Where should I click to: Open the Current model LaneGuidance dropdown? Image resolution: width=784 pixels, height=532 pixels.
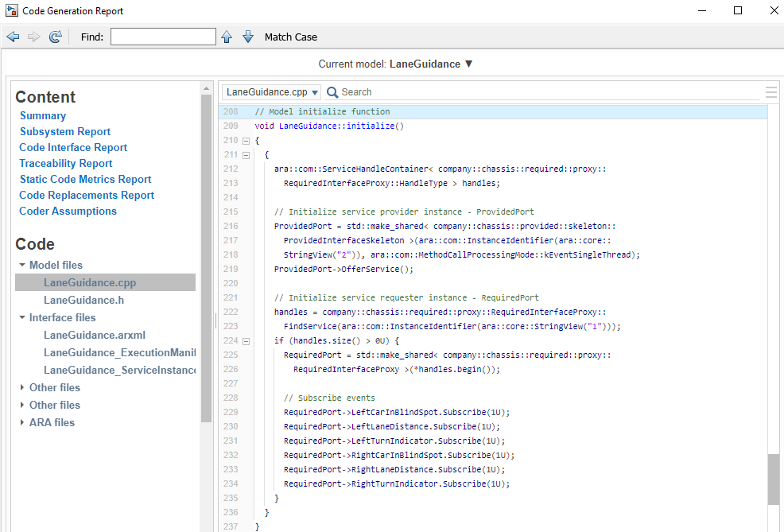[468, 64]
